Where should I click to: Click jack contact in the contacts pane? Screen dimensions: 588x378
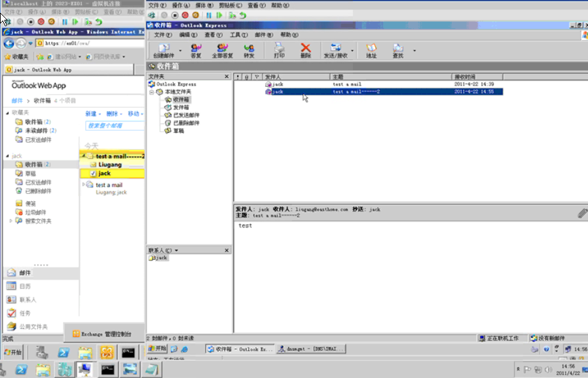coord(158,258)
